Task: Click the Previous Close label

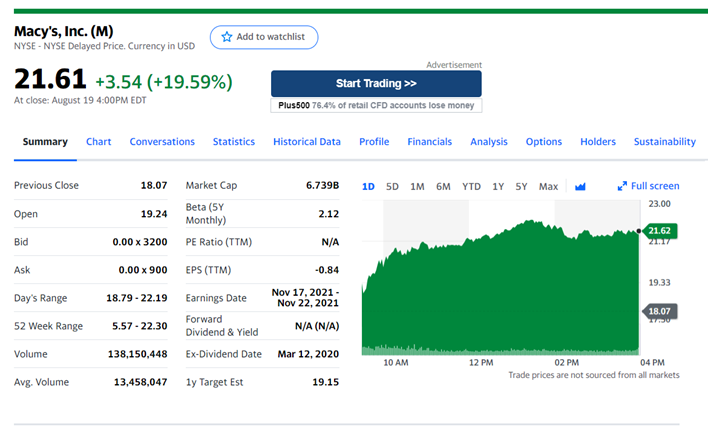Action: point(47,186)
